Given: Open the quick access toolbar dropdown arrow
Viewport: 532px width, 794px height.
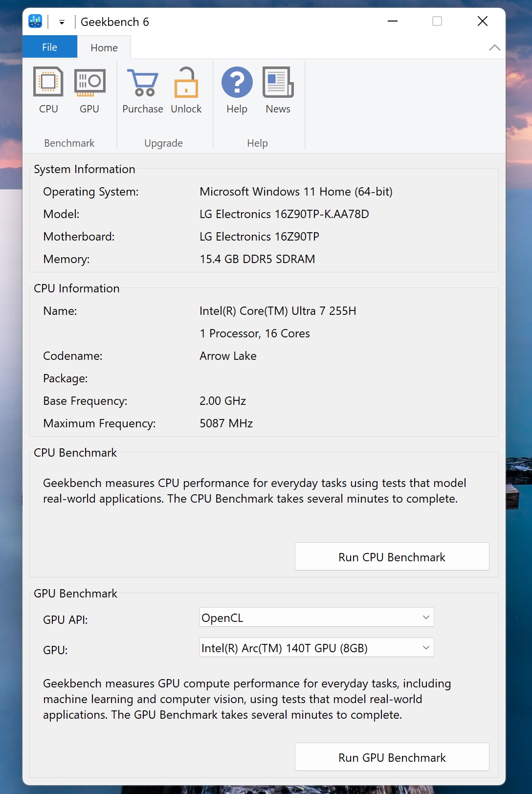Looking at the screenshot, I should click(x=62, y=22).
